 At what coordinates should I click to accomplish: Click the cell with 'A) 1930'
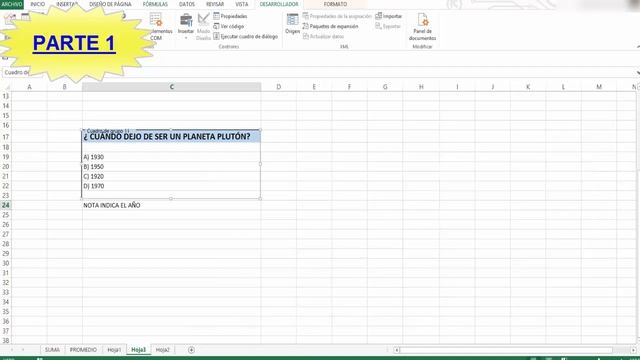(x=171, y=157)
